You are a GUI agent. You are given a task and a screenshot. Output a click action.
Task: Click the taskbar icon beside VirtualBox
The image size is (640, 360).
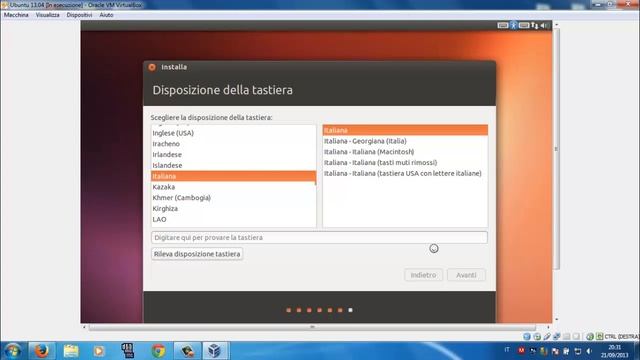pyautogui.click(x=187, y=351)
